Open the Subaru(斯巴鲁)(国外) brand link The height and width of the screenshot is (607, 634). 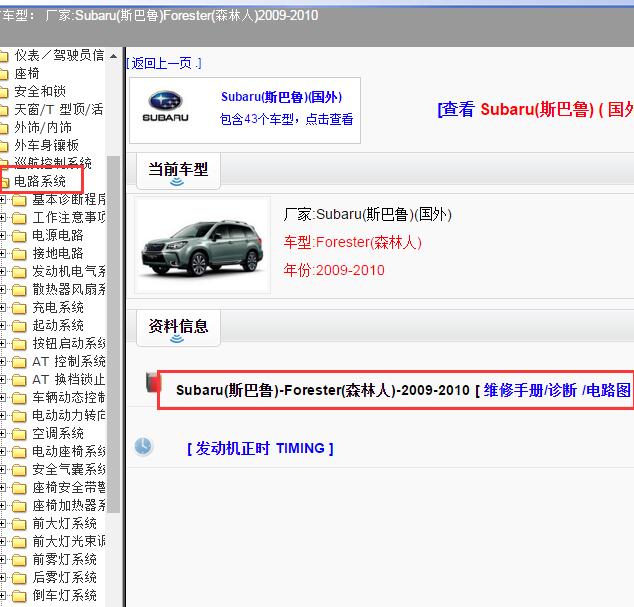(281, 97)
